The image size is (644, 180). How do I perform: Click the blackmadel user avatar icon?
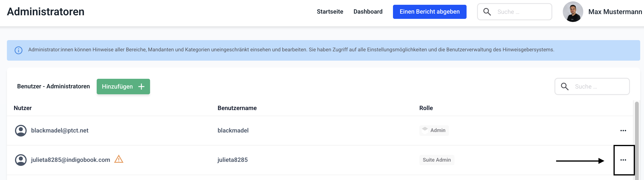[x=21, y=131]
